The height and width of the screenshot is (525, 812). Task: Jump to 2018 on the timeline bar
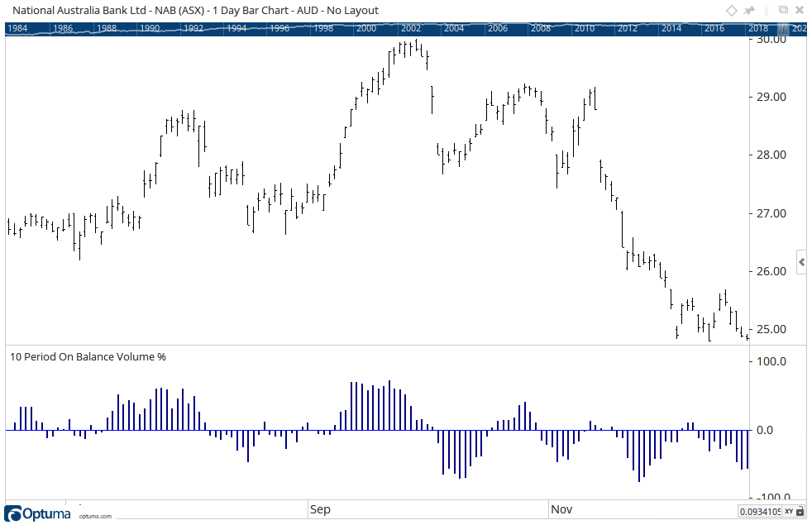tap(758, 28)
